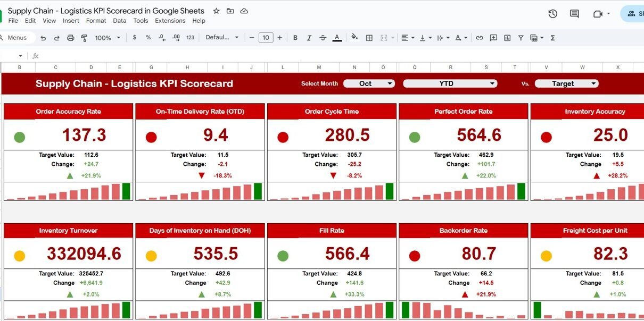The width and height of the screenshot is (644, 321).
Task: Open the Extensions menu
Action: (x=170, y=21)
